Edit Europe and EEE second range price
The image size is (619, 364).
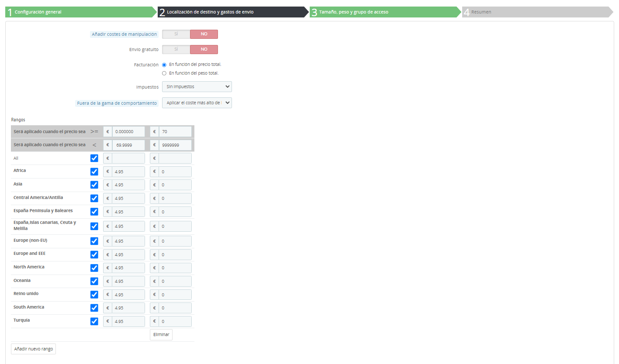pyautogui.click(x=175, y=254)
